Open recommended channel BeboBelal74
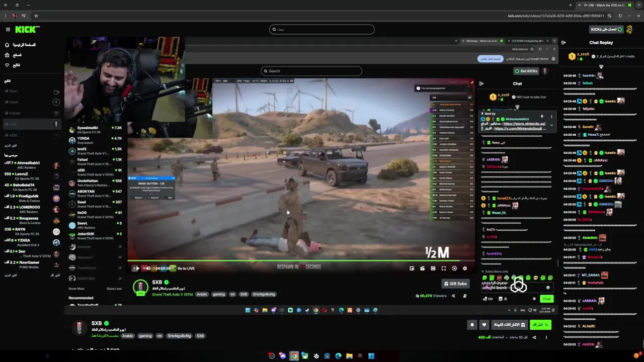 click(31, 187)
